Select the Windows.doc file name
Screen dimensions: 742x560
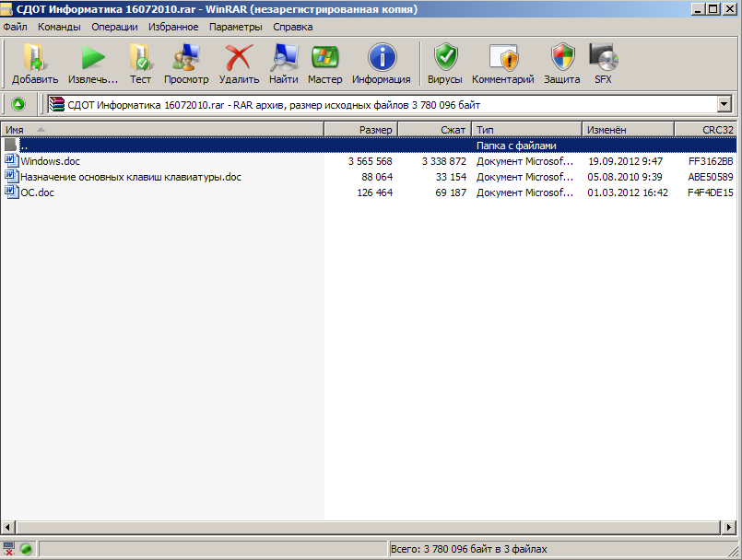pos(50,161)
